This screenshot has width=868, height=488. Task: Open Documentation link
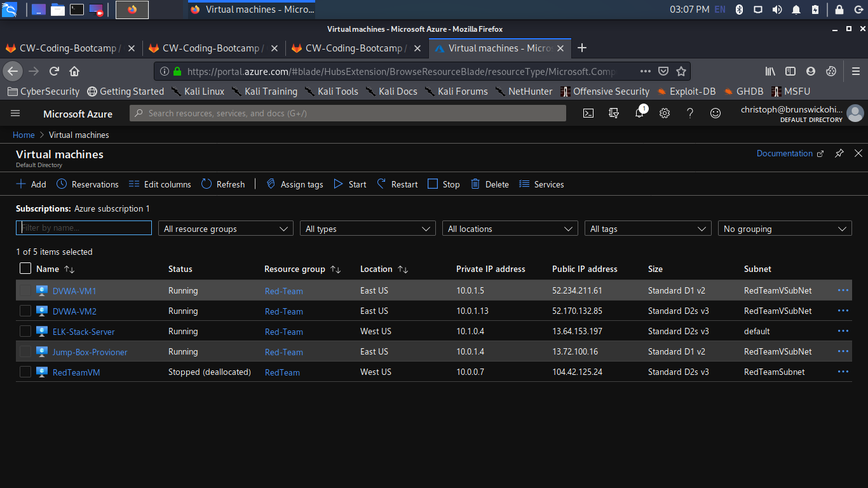point(790,153)
